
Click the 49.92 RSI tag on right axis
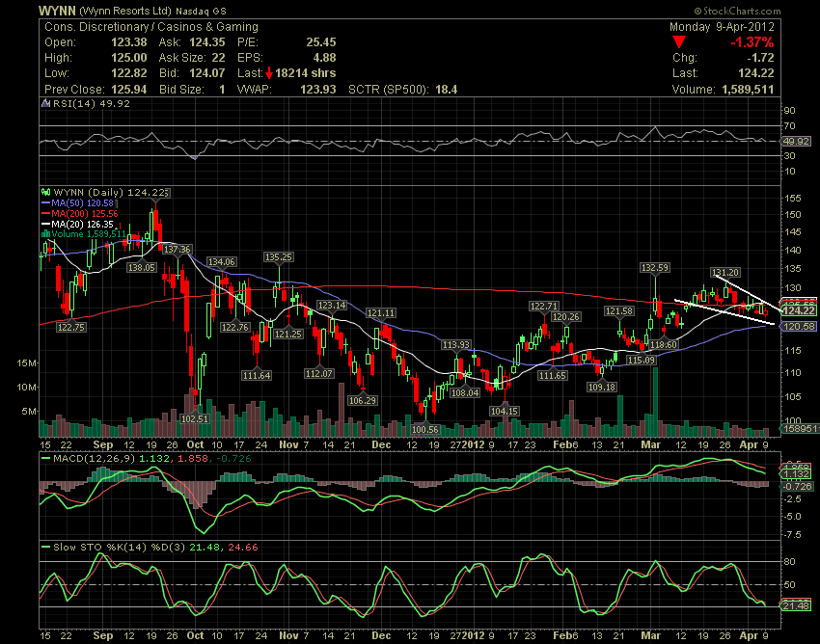[796, 141]
